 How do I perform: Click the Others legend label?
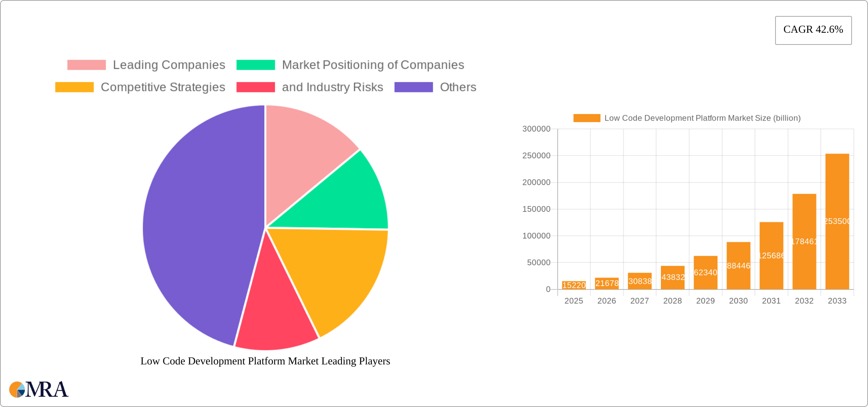click(458, 87)
